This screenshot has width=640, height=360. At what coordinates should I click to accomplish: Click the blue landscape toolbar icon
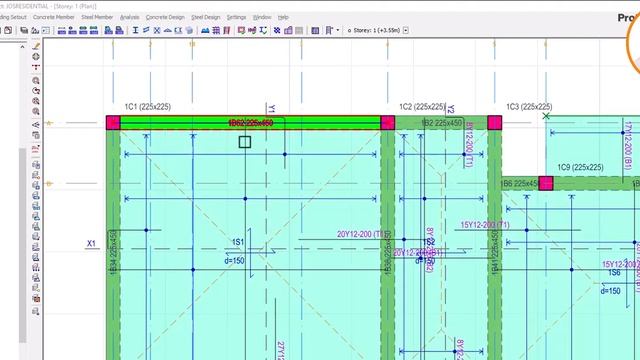(x=205, y=30)
